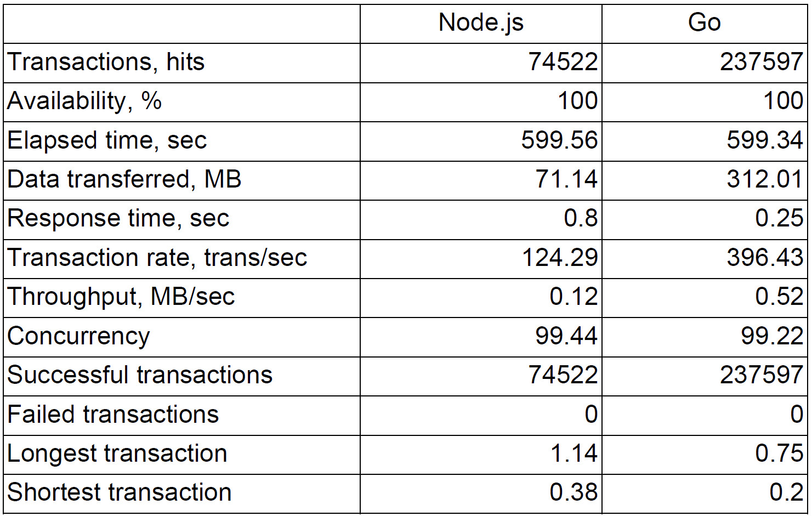Click the Node.js column header
Image resolution: width=812 pixels, height=516 pixels.
(481, 23)
